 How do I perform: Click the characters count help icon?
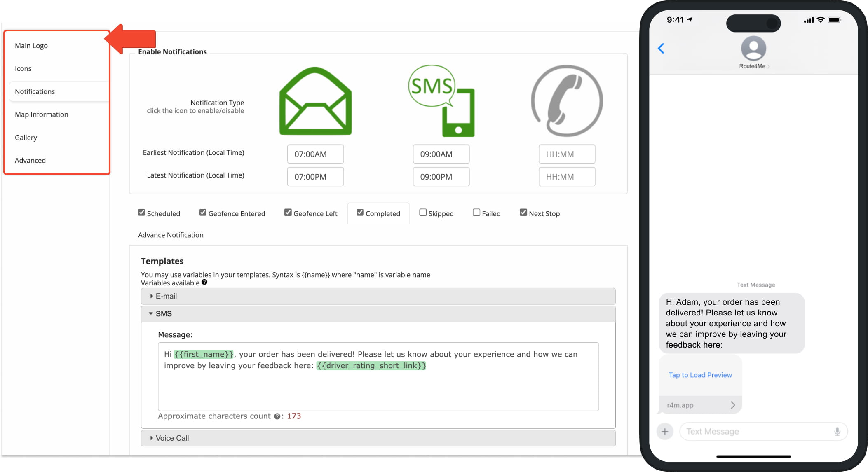277,416
